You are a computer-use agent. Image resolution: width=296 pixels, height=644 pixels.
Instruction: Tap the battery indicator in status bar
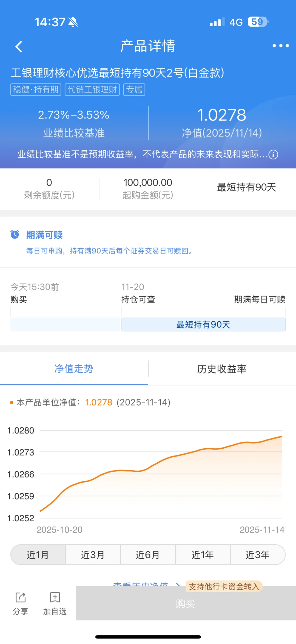(258, 22)
